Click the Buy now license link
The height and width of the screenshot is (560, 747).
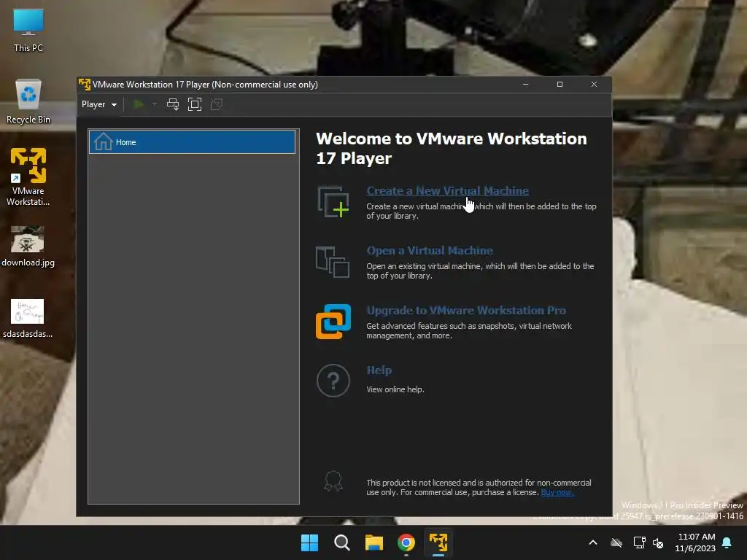point(557,492)
